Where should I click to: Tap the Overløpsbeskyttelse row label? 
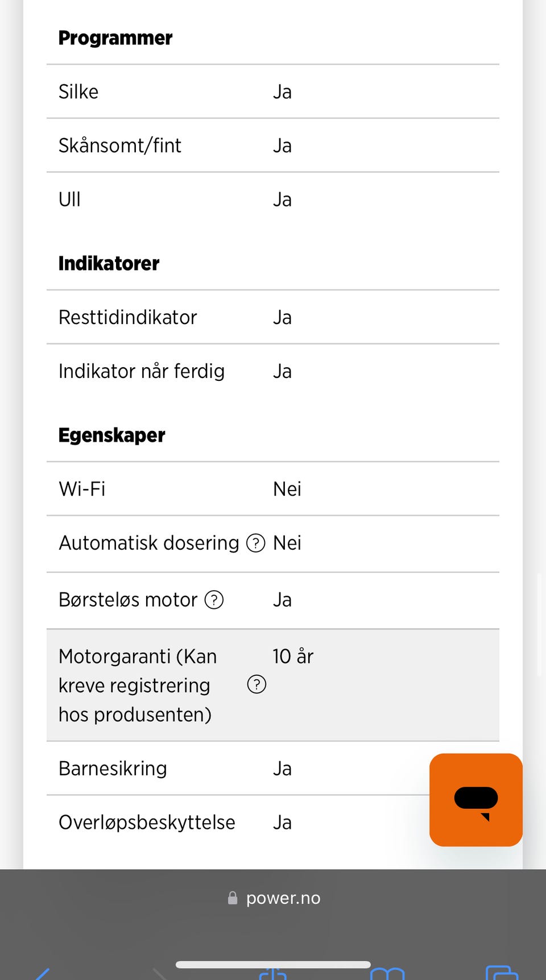point(147,823)
